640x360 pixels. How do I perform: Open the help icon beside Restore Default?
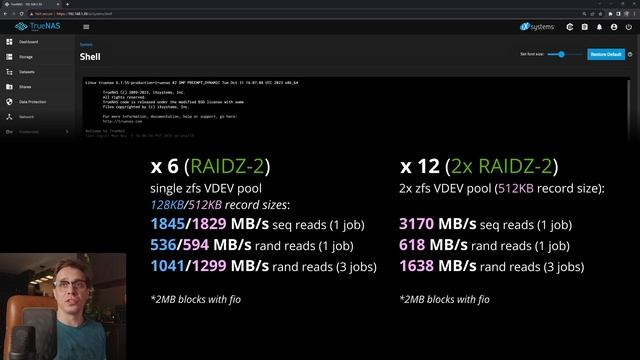point(630,54)
